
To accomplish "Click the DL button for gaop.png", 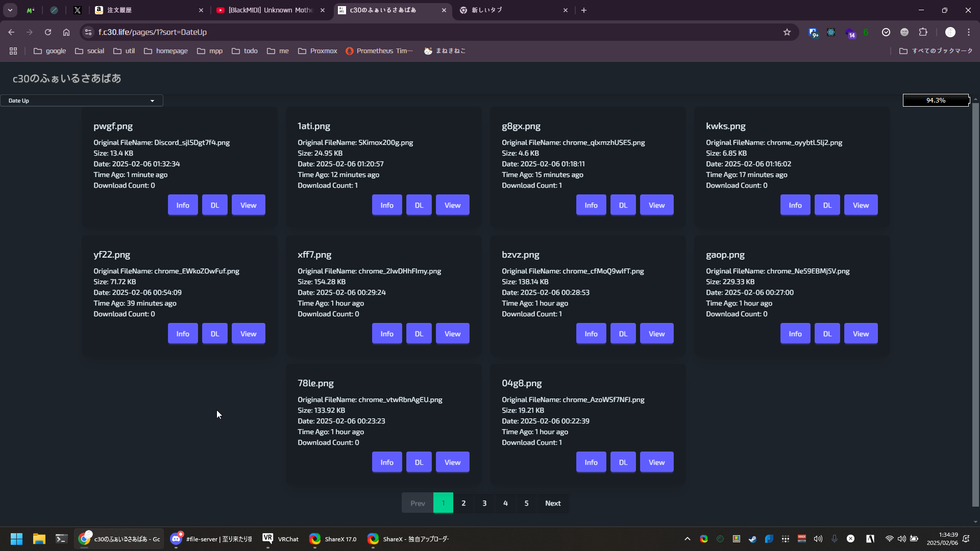I will point(827,334).
